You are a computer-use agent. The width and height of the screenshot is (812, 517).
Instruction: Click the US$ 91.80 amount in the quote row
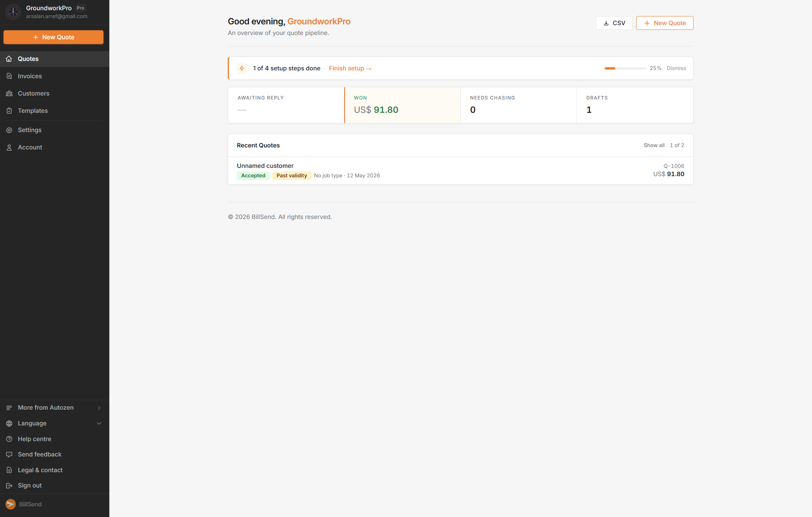click(x=669, y=174)
